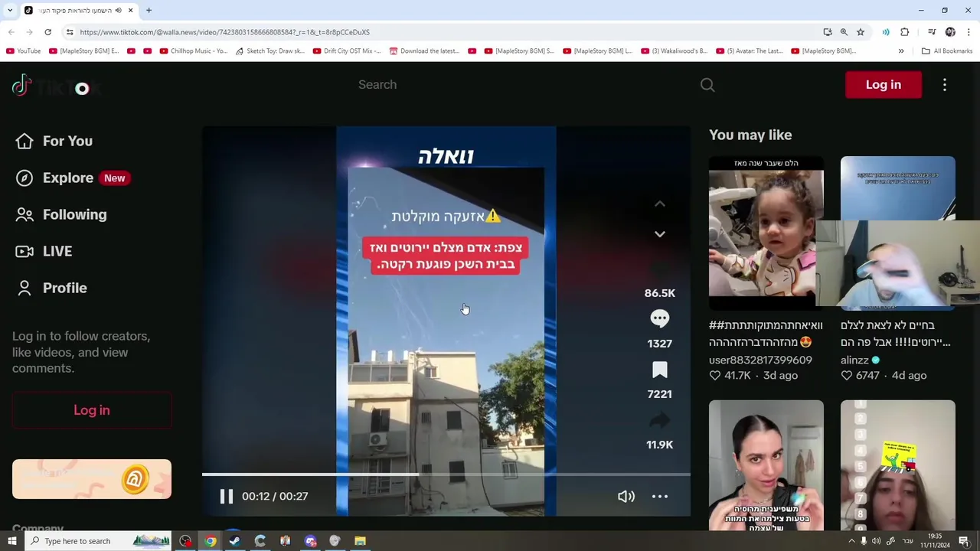Reload the page
The image size is (980, 551).
[47, 32]
